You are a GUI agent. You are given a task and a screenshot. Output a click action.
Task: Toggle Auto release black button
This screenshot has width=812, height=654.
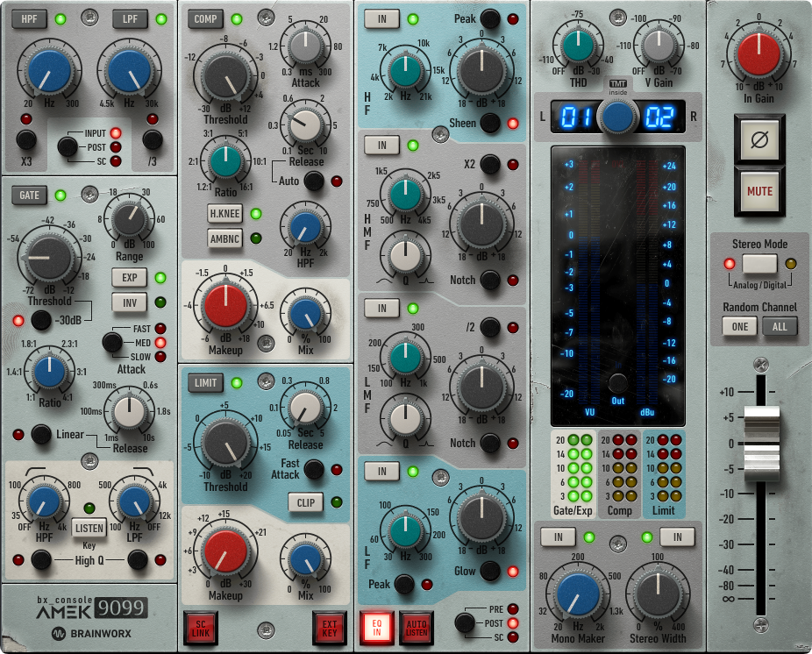click(314, 181)
